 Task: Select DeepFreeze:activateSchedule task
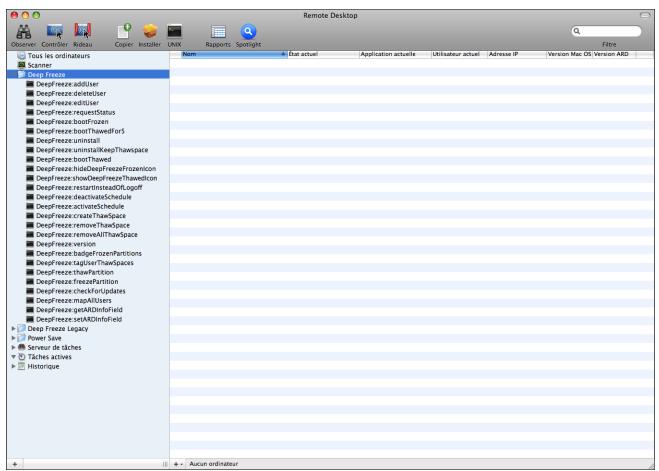click(x=80, y=206)
